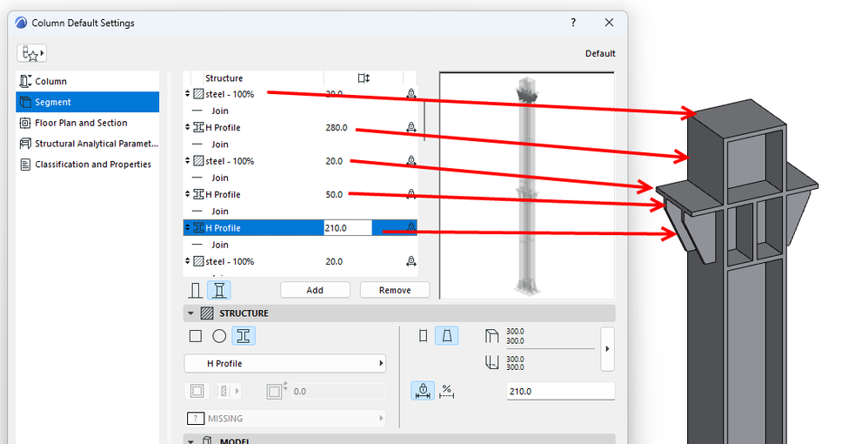Open Classification and Properties page
The height and width of the screenshot is (444, 868).
[x=88, y=164]
